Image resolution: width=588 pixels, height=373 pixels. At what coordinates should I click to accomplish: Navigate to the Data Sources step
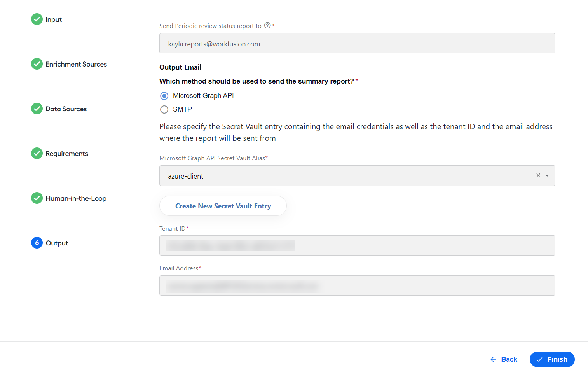coord(66,109)
